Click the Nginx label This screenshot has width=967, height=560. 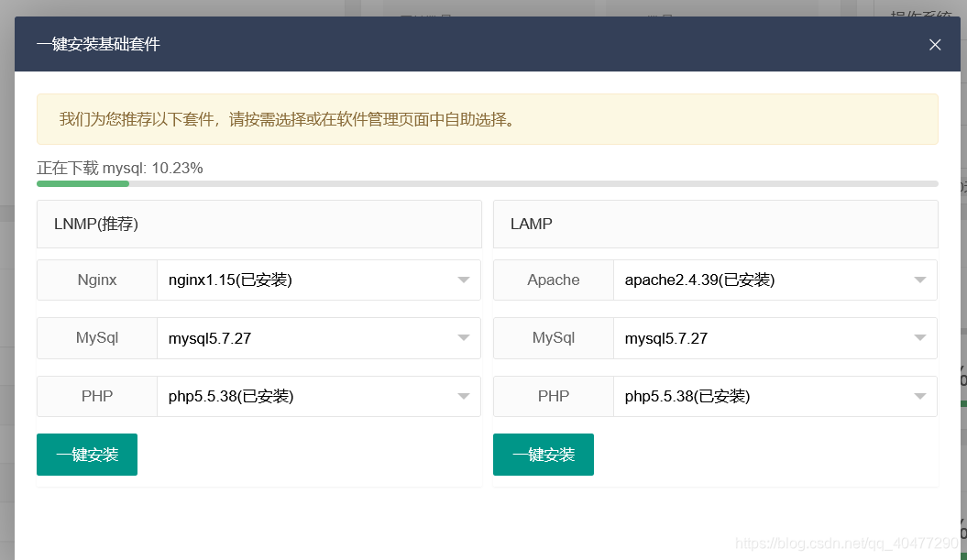pos(97,280)
